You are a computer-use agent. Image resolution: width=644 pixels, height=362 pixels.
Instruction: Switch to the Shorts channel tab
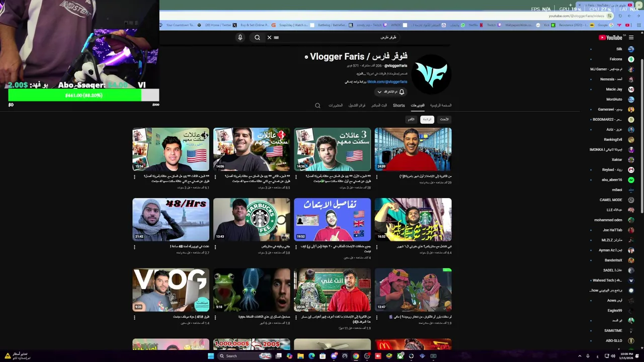coord(399,106)
